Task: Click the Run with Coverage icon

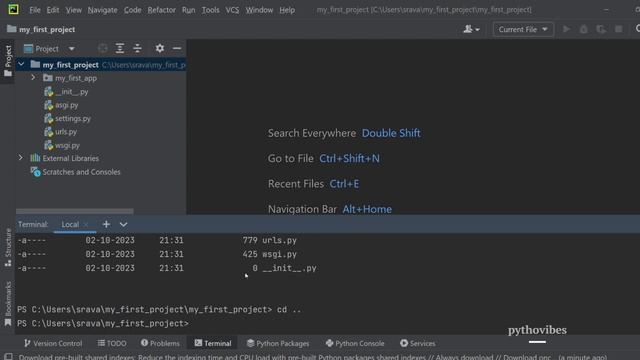Action: click(x=601, y=29)
